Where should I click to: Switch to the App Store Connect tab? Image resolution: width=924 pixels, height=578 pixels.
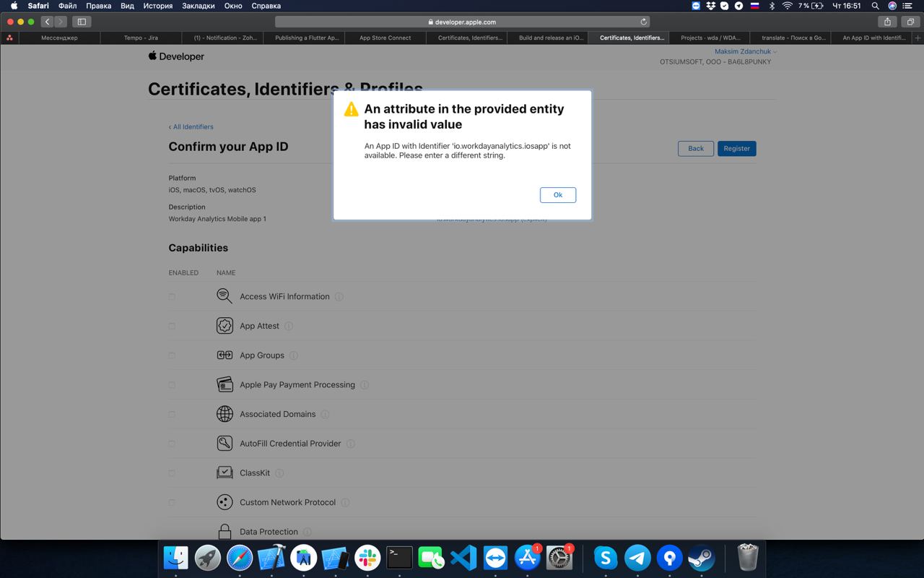pyautogui.click(x=385, y=38)
